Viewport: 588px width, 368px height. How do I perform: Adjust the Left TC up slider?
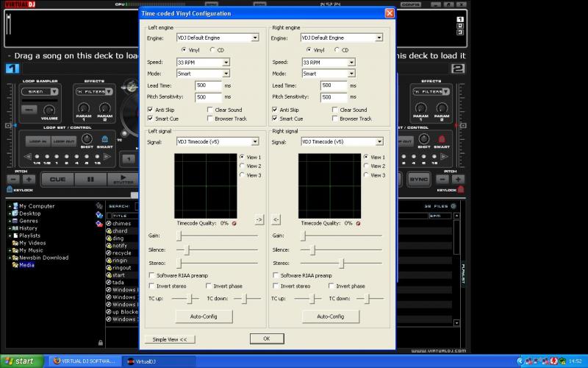point(190,299)
